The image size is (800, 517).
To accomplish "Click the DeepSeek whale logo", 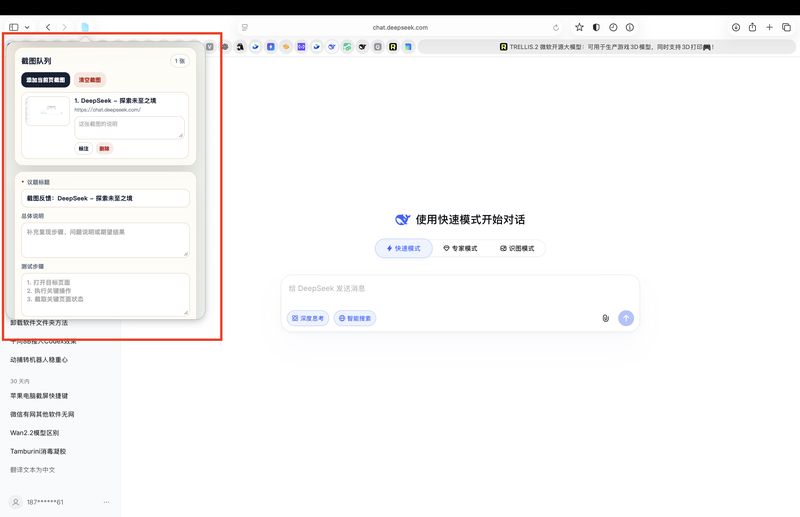I will coord(403,219).
